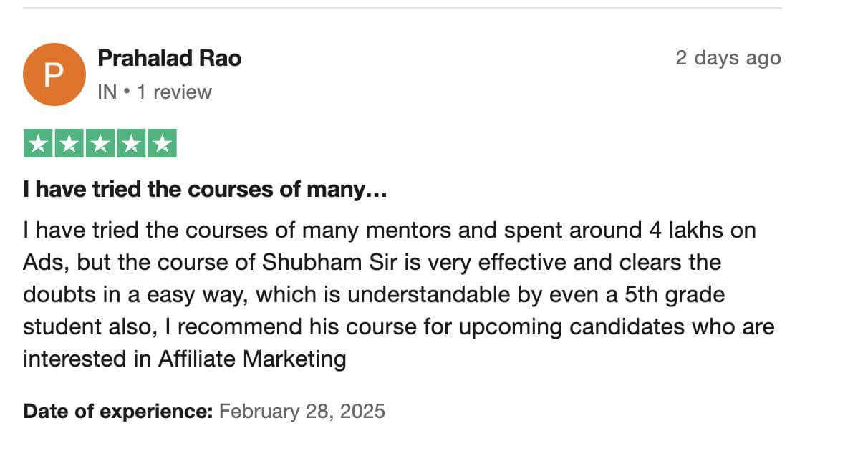Screen dimensions: 868x451
Task: Click the "IN" country code
Action: (x=107, y=92)
